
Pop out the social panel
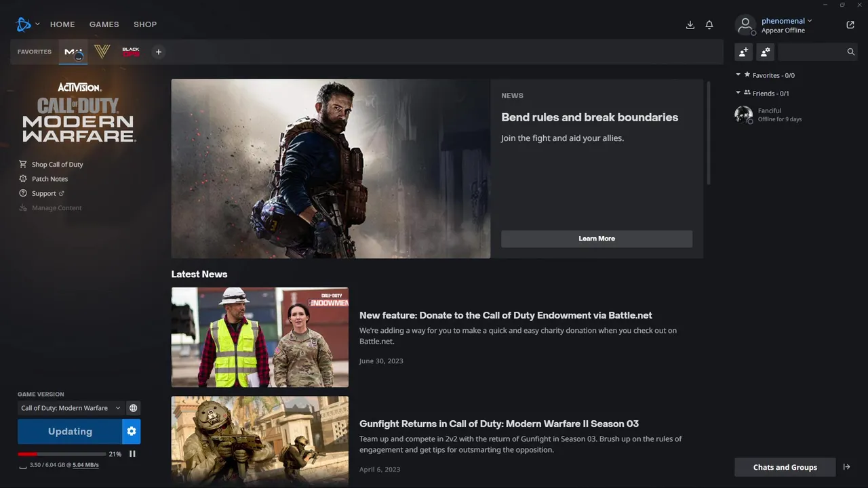click(850, 25)
